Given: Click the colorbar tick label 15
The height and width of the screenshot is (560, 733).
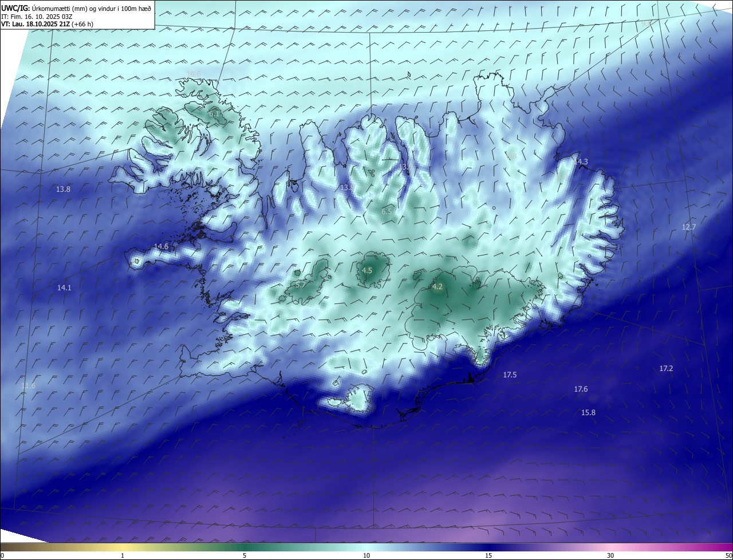Looking at the screenshot, I should tap(488, 556).
